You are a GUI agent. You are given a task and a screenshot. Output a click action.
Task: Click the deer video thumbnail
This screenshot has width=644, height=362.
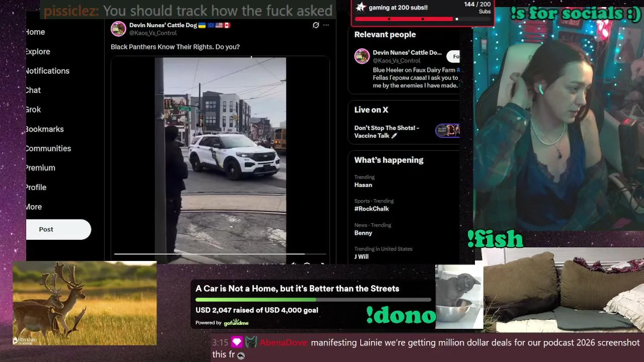(85, 303)
